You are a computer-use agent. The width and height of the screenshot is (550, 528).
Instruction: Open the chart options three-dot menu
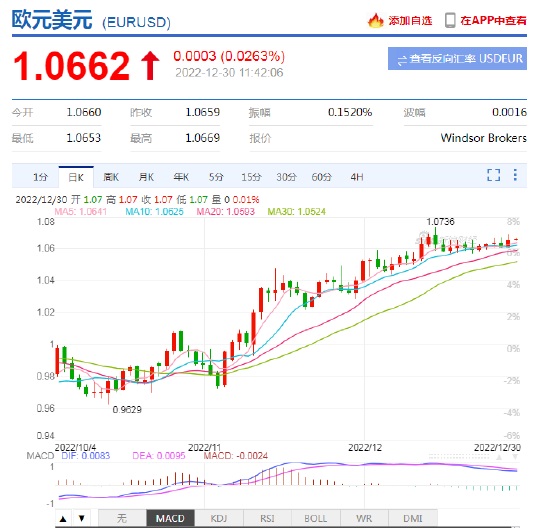pos(515,175)
